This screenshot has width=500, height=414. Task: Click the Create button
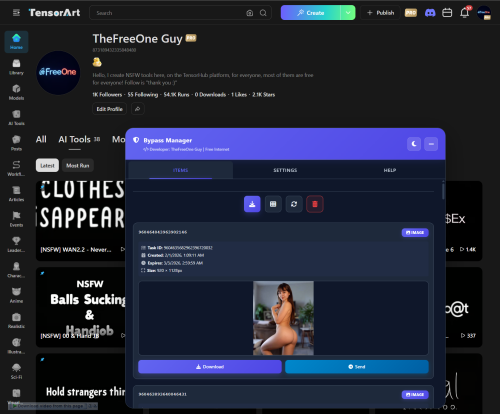point(311,13)
